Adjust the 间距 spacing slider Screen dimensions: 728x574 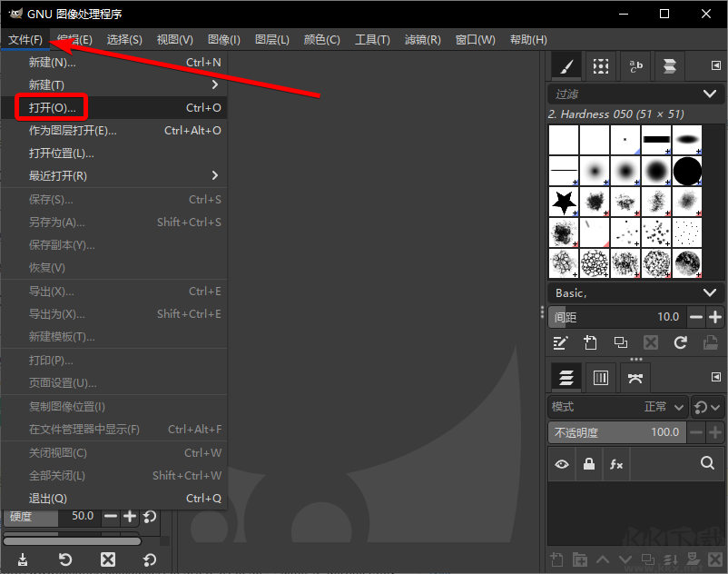[616, 317]
